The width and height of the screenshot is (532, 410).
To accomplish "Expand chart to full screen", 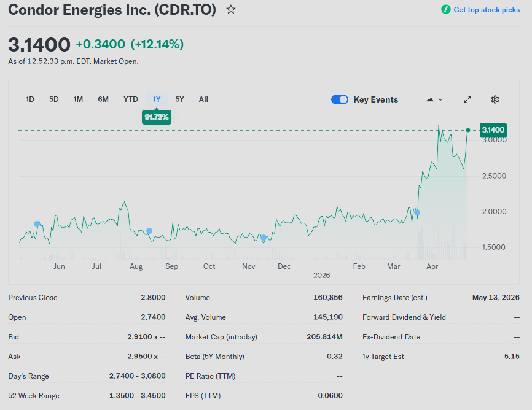I will click(467, 99).
